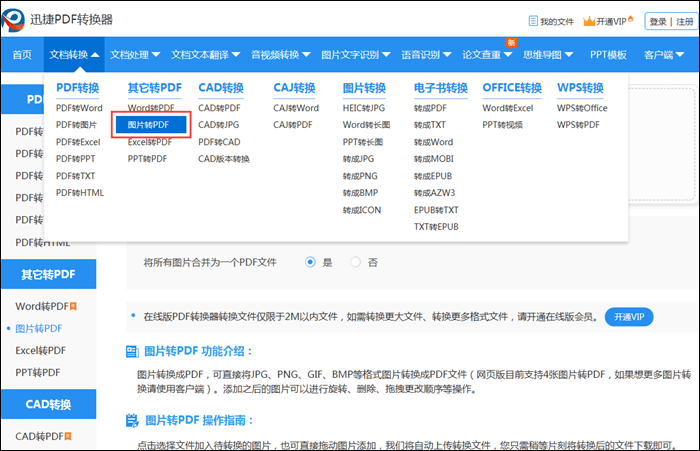Select 否 radio for merging images

tap(355, 262)
